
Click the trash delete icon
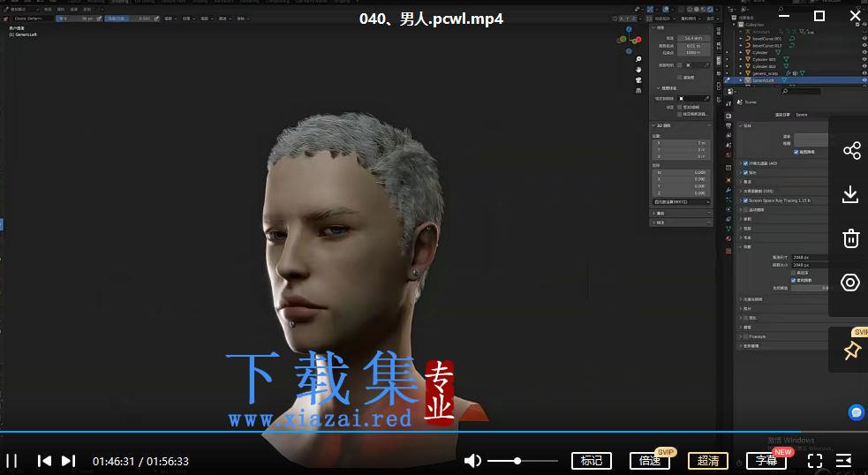[851, 238]
